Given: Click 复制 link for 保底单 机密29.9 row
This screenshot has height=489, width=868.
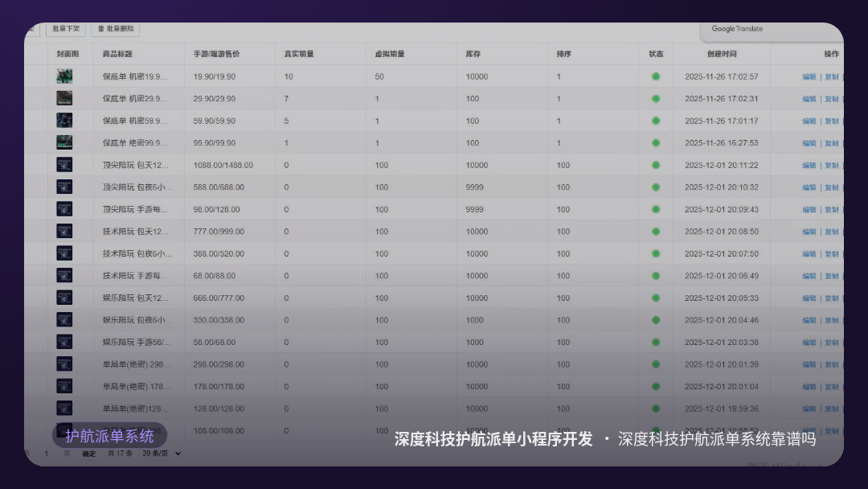Looking at the screenshot, I should pos(832,99).
